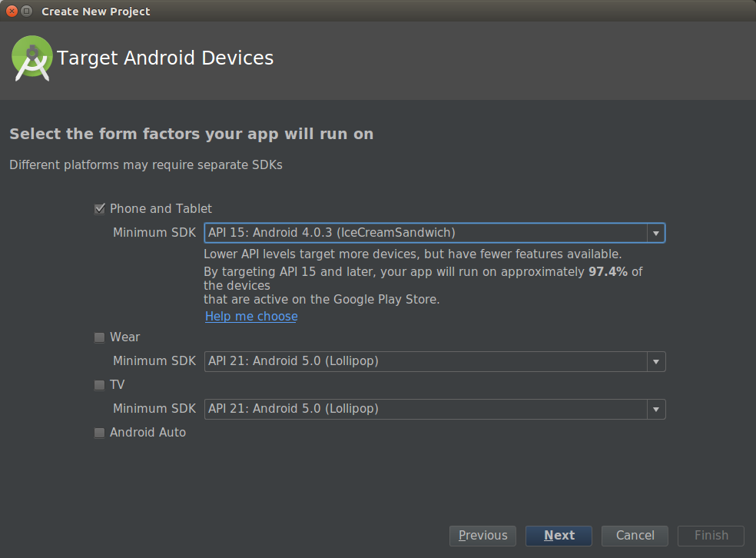
Task: Expand the TV Minimum SDK dropdown arrow
Action: coord(655,409)
